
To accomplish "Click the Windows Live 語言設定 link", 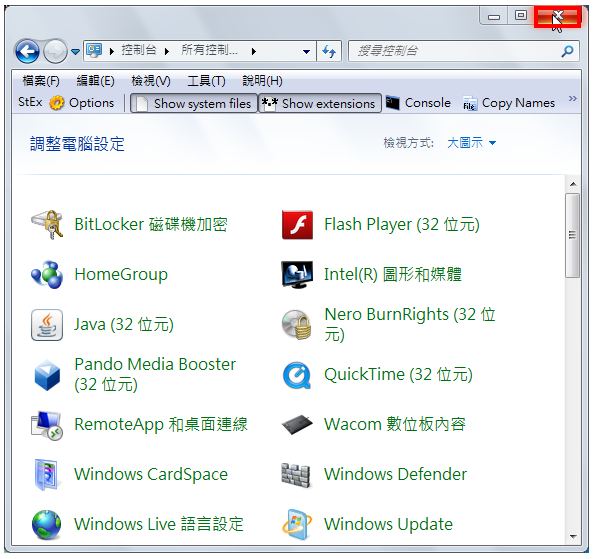I will (159, 525).
